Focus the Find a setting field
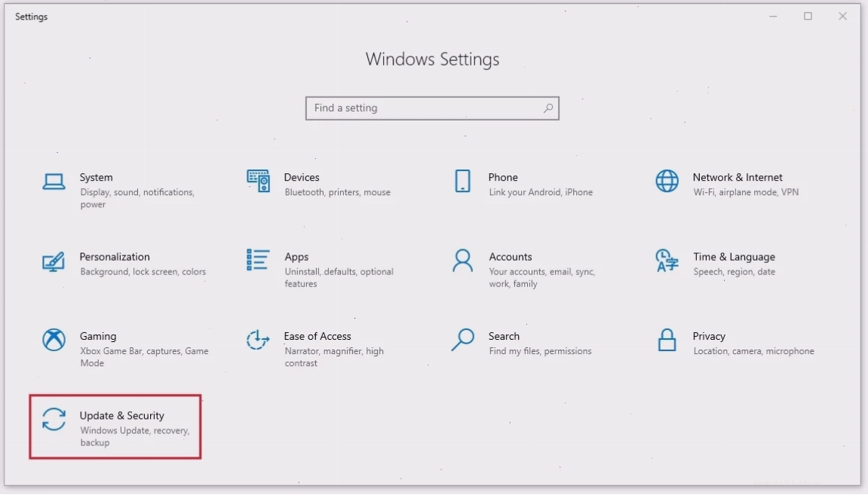This screenshot has width=868, height=495. coord(432,108)
